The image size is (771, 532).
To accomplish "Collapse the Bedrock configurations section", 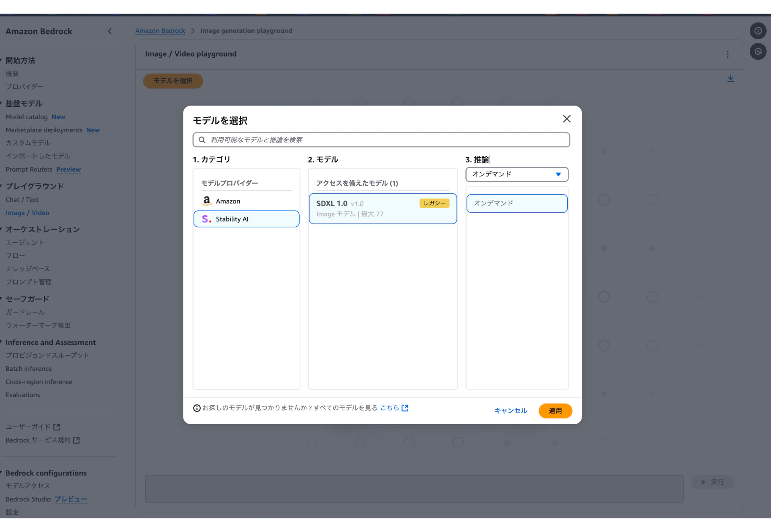I will [x=1, y=473].
